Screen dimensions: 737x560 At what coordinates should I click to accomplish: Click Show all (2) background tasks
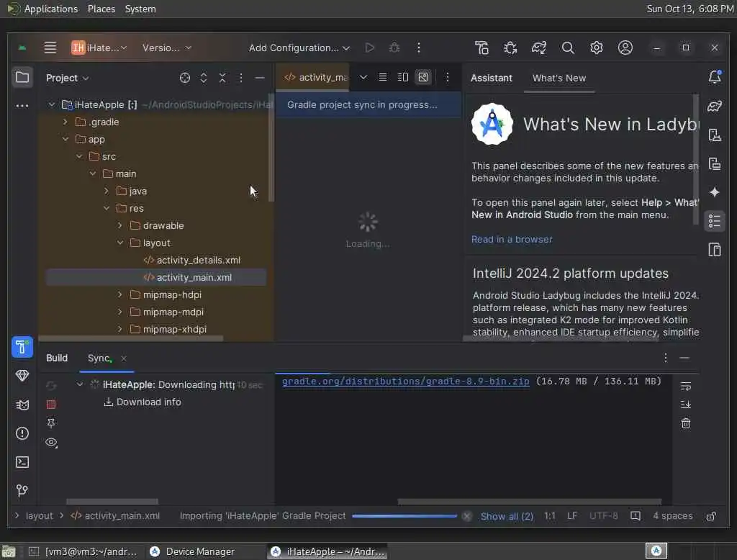click(507, 516)
